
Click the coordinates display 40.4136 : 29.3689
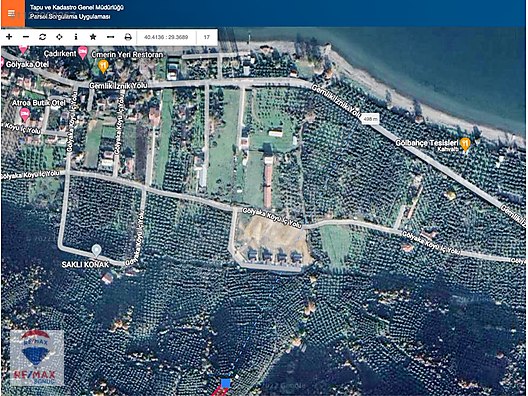tap(166, 37)
